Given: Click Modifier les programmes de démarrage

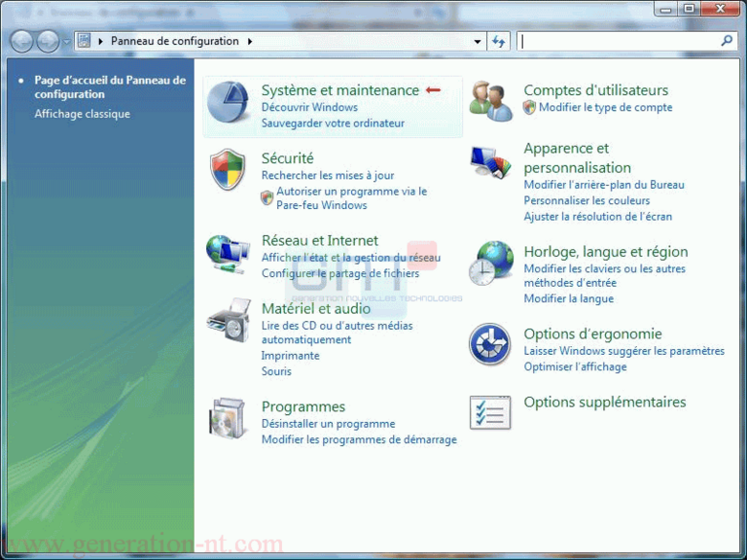Looking at the screenshot, I should [x=359, y=439].
